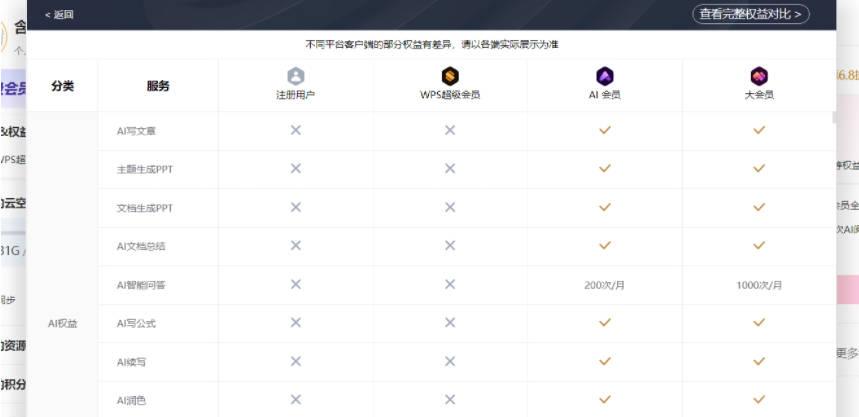Click AI智能问答 cross under 注册用户
Viewport: 859px width, 417px height.
click(295, 284)
